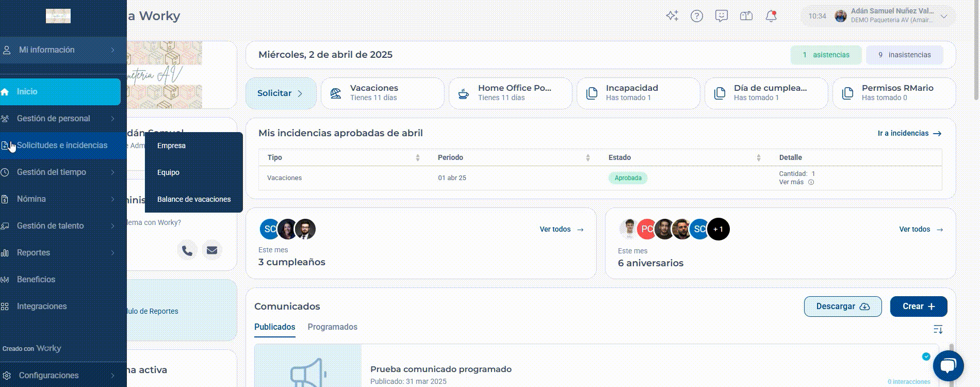Click the Solicitar button
Viewport: 980px width, 387px height.
pyautogui.click(x=281, y=93)
